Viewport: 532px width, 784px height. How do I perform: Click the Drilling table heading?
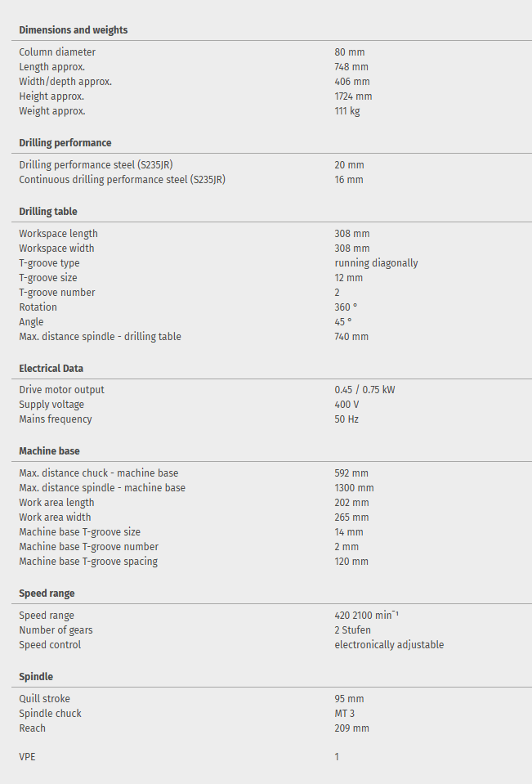point(48,212)
